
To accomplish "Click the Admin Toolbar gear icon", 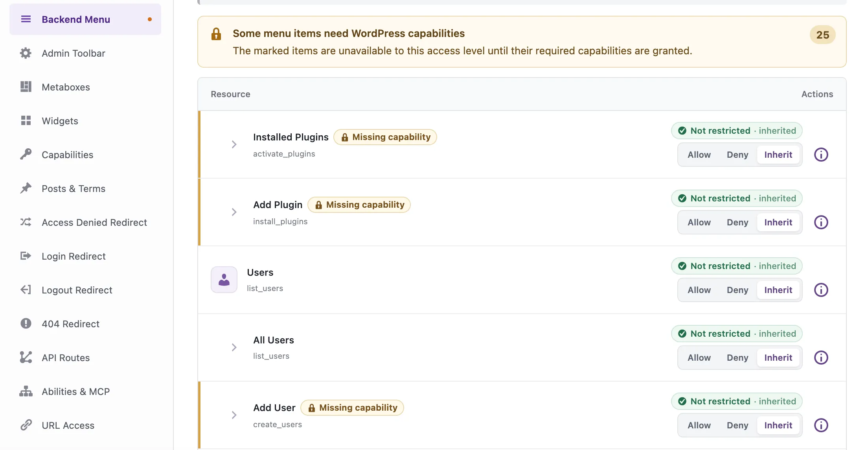I will 26,53.
